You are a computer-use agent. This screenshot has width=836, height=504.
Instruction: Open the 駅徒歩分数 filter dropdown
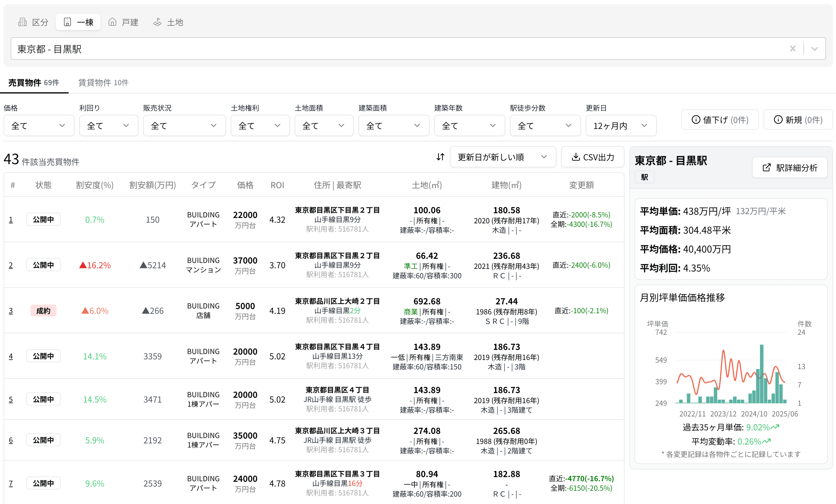[545, 125]
